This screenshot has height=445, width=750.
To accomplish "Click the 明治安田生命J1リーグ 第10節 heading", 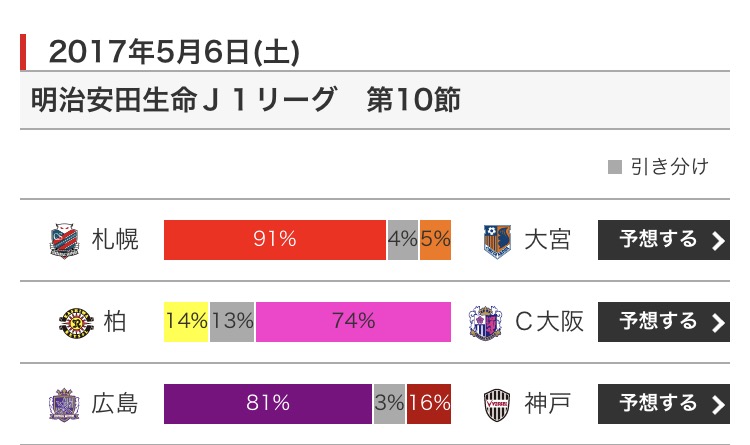I will click(x=246, y=102).
